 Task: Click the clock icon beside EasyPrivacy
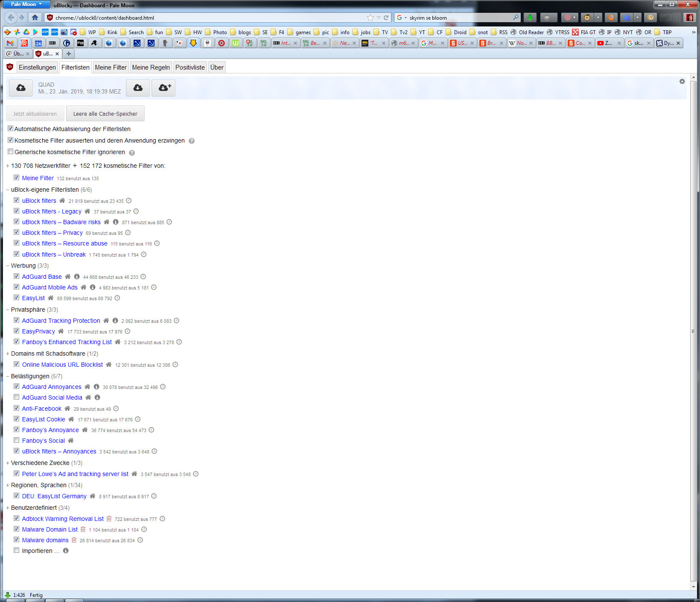click(x=127, y=331)
